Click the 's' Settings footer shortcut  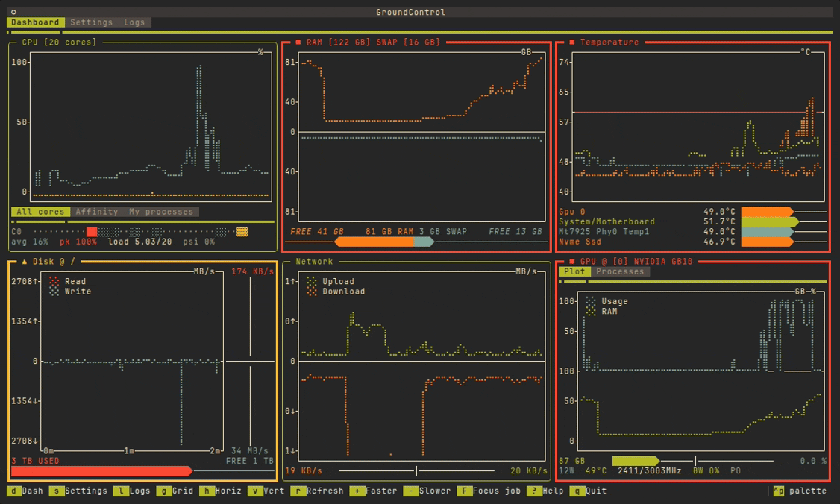point(79,491)
